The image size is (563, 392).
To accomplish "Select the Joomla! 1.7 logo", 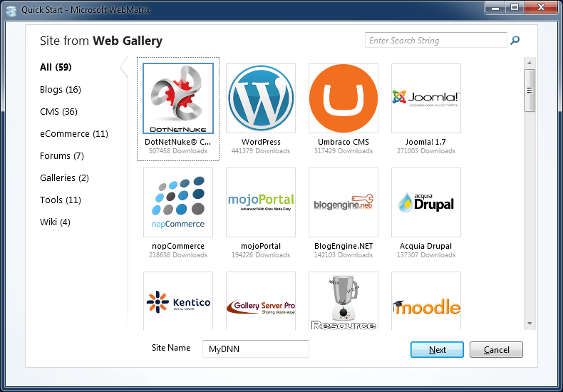I will (x=426, y=98).
